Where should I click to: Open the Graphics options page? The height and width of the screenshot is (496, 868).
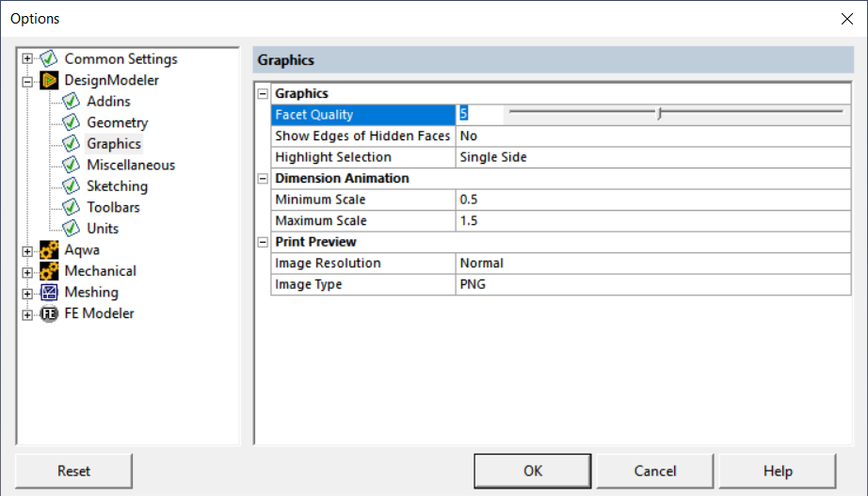114,144
